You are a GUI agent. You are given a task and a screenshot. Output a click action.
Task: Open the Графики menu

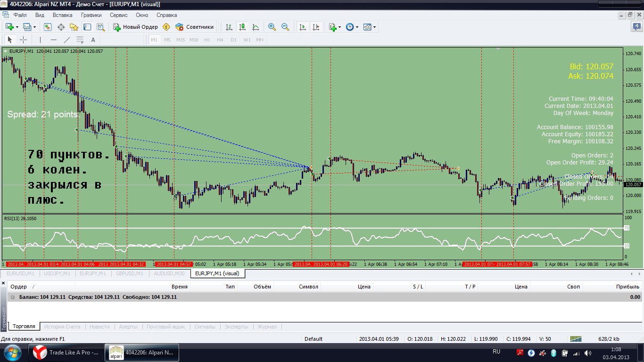coord(91,15)
